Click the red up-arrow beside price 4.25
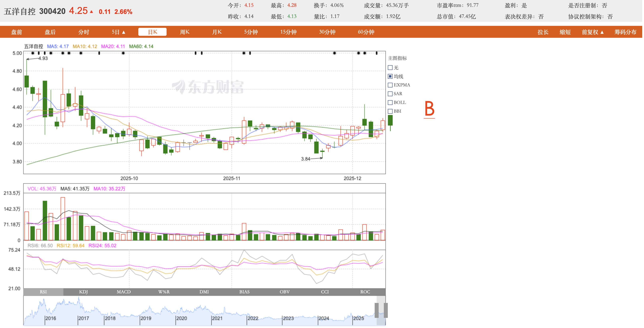This screenshot has width=644, height=328. (x=92, y=12)
